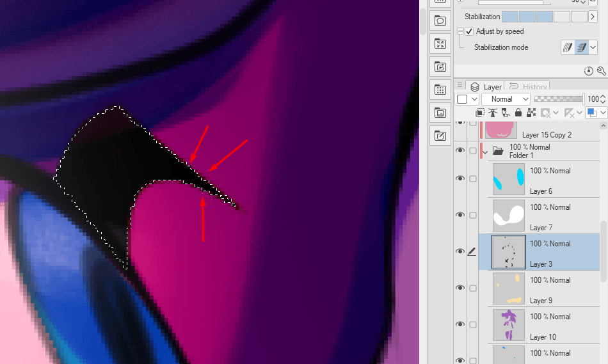Select the Layer 15 Copy 2 row

[540, 131]
